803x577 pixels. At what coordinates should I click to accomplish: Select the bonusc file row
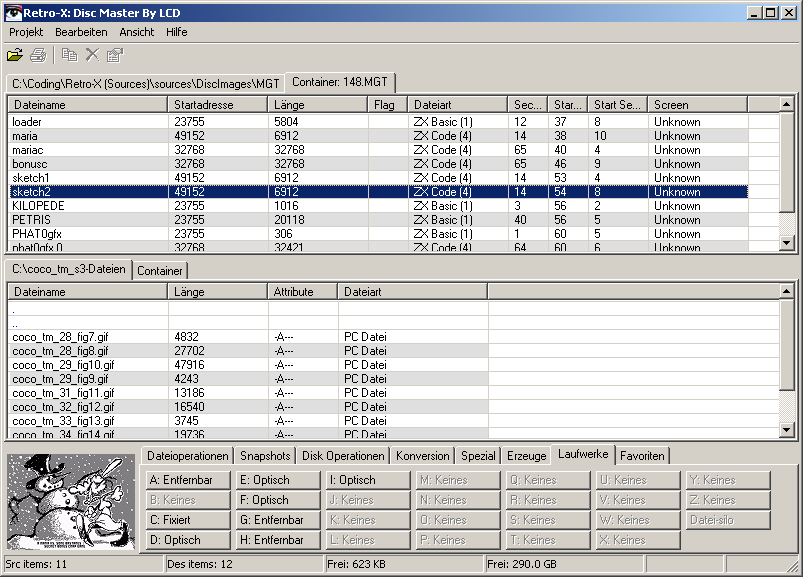click(x=378, y=164)
